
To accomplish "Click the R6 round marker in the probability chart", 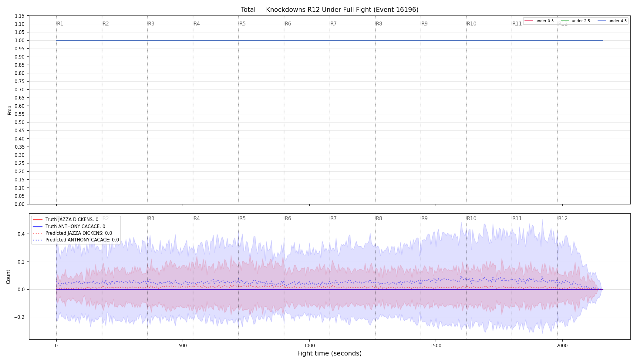I will (288, 24).
